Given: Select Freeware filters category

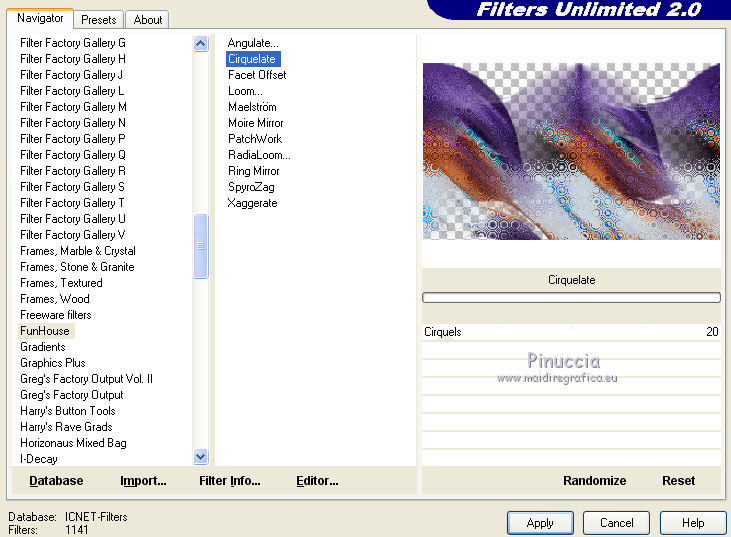Looking at the screenshot, I should 55,315.
